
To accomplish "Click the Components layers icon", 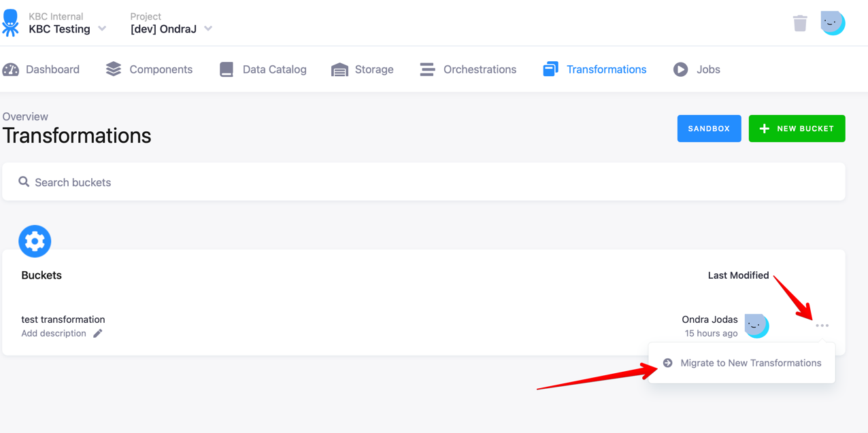I will (114, 69).
